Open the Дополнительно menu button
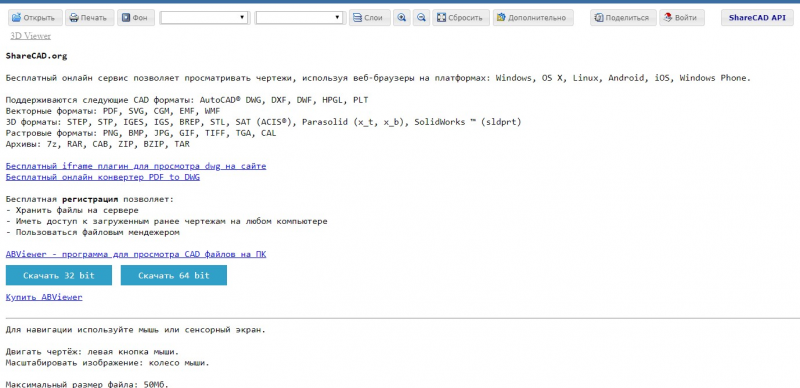 533,18
